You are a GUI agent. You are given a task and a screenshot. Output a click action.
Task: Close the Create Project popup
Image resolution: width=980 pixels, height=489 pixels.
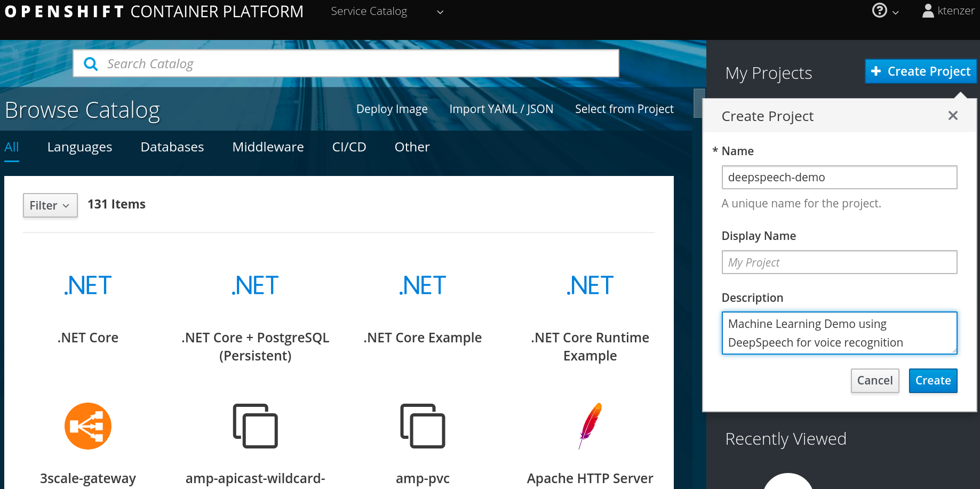(953, 116)
